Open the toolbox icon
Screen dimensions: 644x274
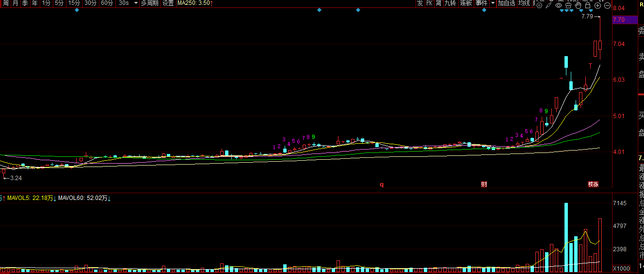pyautogui.click(x=568, y=5)
